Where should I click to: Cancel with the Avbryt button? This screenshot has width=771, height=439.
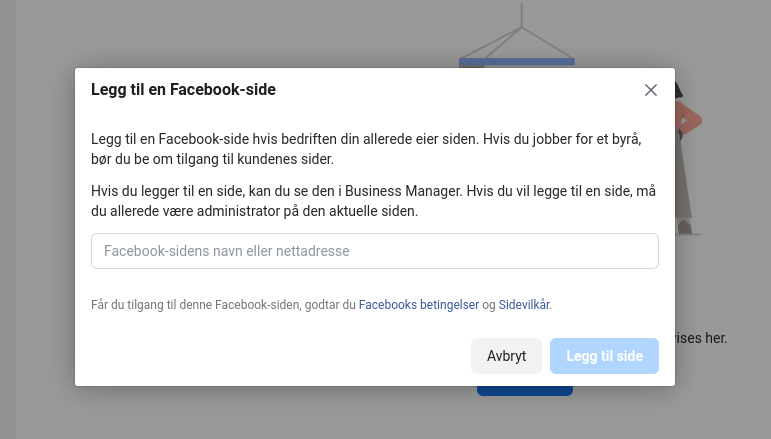506,356
